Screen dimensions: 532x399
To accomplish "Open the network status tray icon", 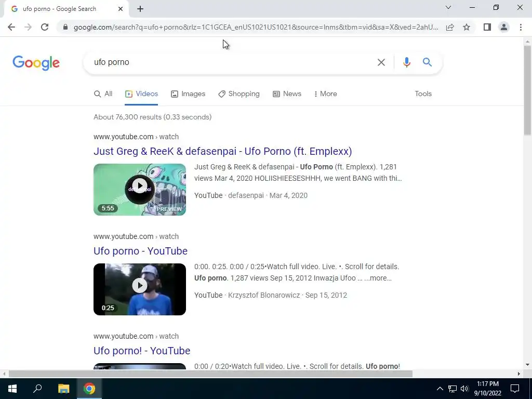I will click(x=453, y=389).
